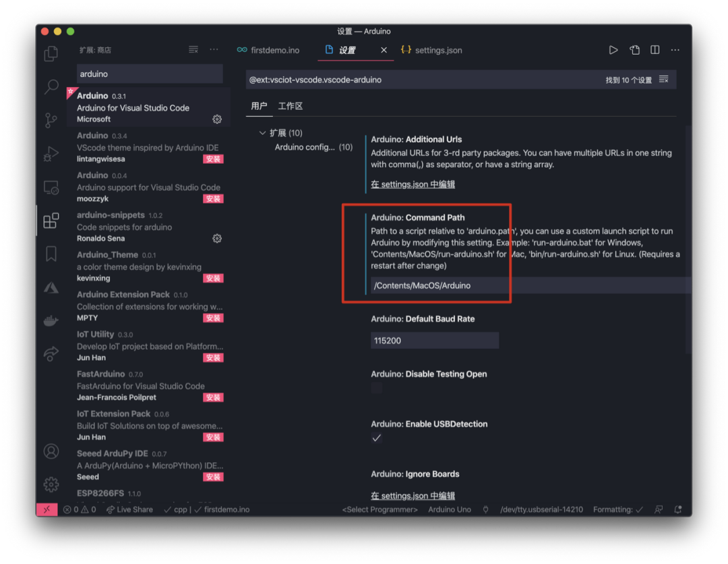Toggle Disable Testing Open checkbox
The image size is (728, 564).
pyautogui.click(x=377, y=387)
